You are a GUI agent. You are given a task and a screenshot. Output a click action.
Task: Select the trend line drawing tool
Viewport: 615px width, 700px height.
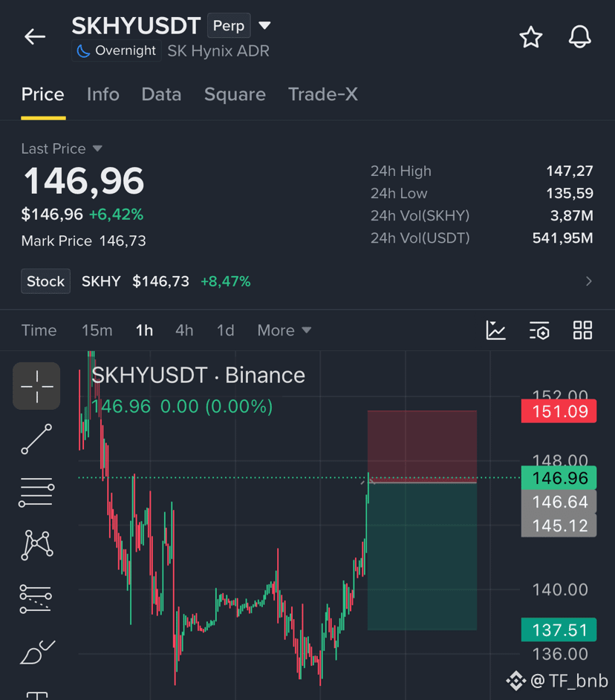(x=36, y=439)
